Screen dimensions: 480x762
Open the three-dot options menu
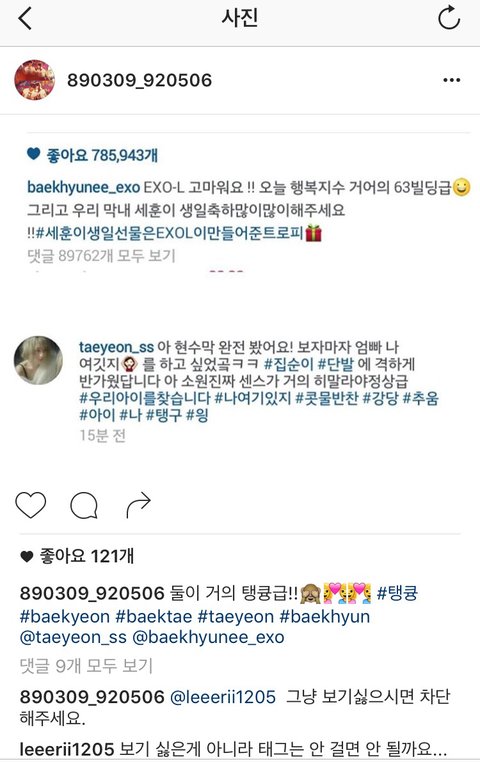[x=451, y=80]
